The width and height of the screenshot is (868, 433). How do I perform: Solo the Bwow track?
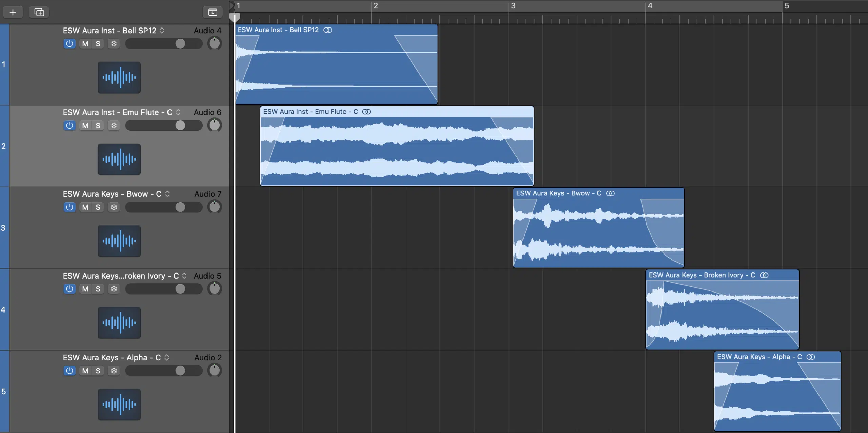click(x=98, y=207)
